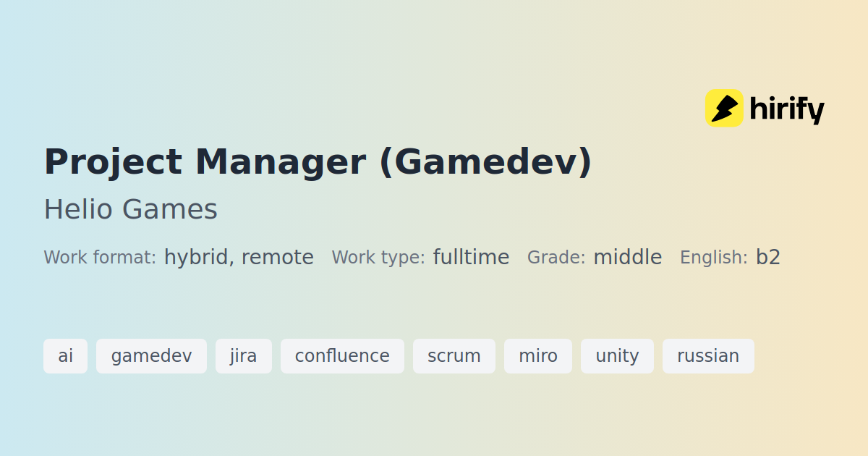Click the hirify lightning bolt logo icon
The image size is (868, 456).
click(724, 109)
